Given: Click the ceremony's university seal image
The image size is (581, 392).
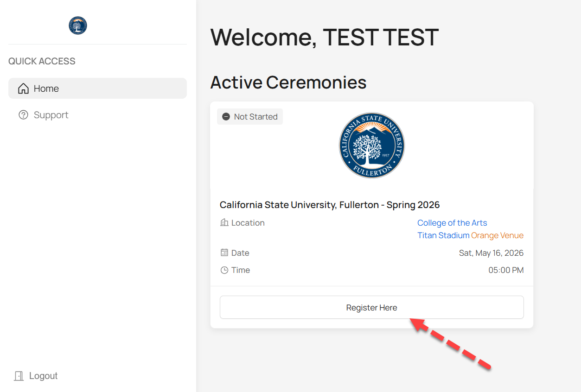Looking at the screenshot, I should click(371, 145).
